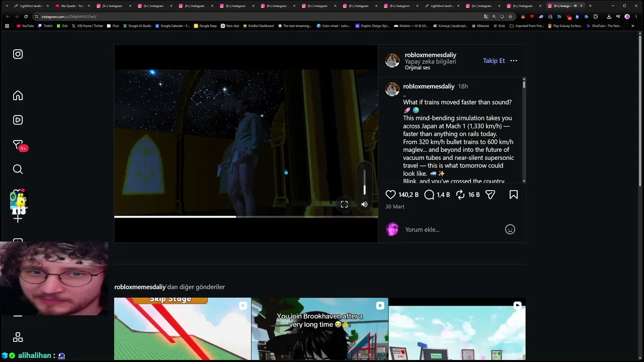This screenshot has height=362, width=644.
Task: Open emoji picker in comment box
Action: point(510,230)
